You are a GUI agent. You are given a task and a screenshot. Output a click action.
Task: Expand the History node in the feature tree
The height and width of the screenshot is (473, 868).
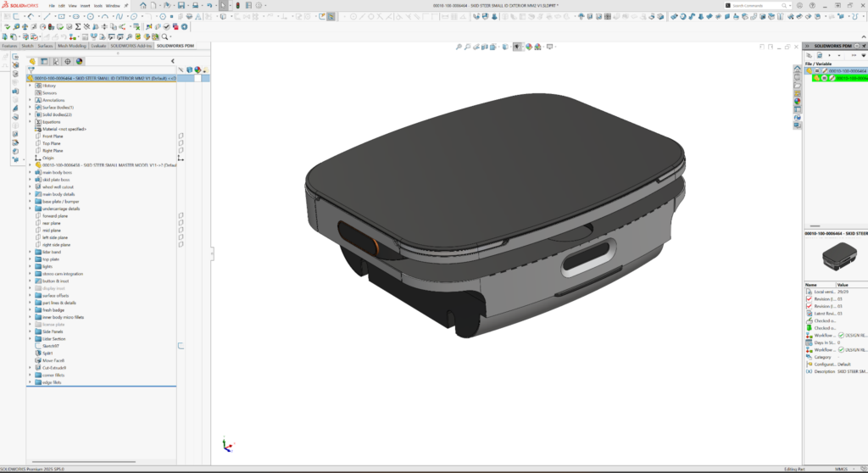30,86
